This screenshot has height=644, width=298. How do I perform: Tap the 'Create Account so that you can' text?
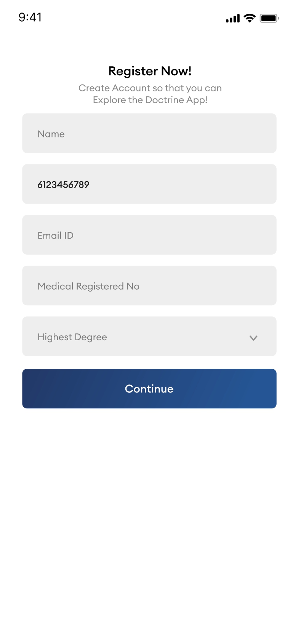pos(150,88)
